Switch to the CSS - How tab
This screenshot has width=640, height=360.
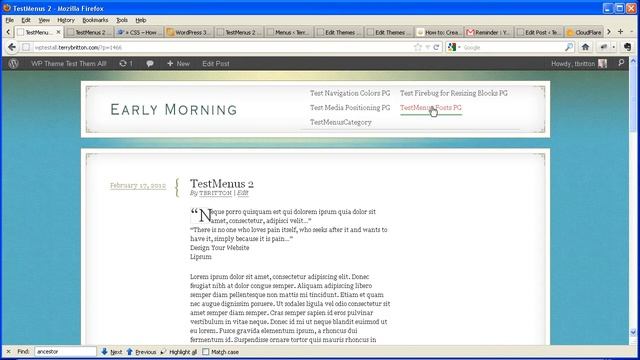tap(139, 32)
